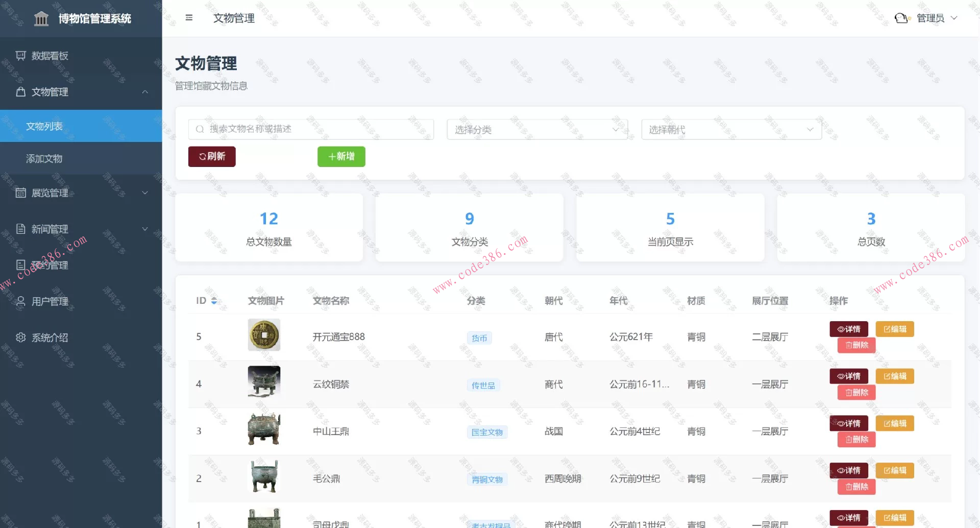Expand the 展览管理 submenu chevron
Image resolution: width=980 pixels, height=528 pixels.
click(145, 193)
